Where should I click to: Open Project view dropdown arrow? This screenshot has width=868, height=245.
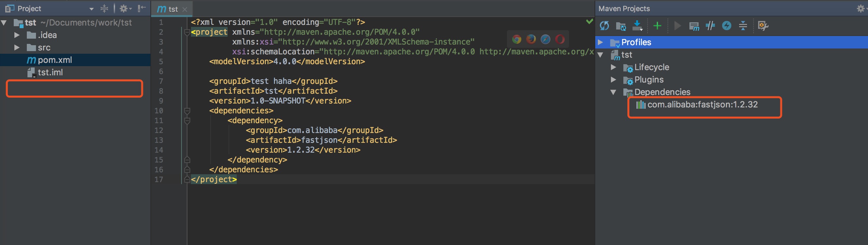tap(91, 9)
